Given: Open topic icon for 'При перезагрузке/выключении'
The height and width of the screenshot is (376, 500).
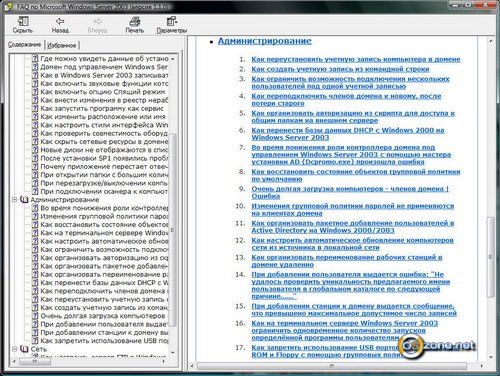Looking at the screenshot, I should tap(35, 183).
